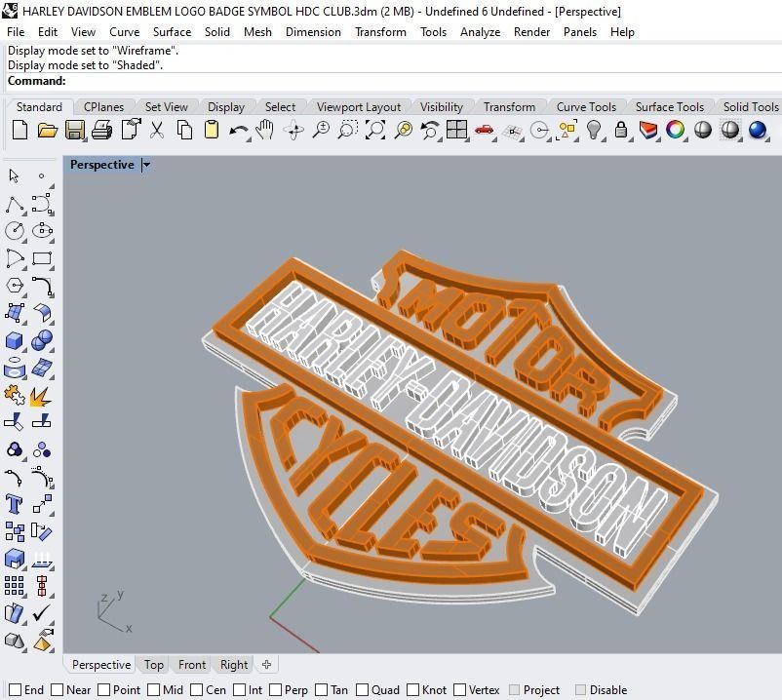Open the Render menu

[531, 32]
